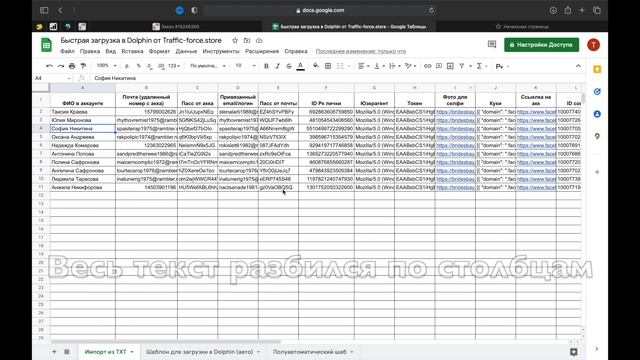Open last edit history link

(361, 51)
